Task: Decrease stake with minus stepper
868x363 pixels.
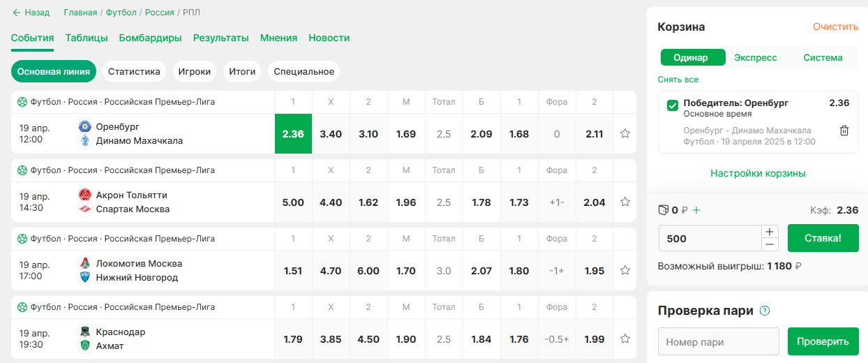Action: [770, 244]
